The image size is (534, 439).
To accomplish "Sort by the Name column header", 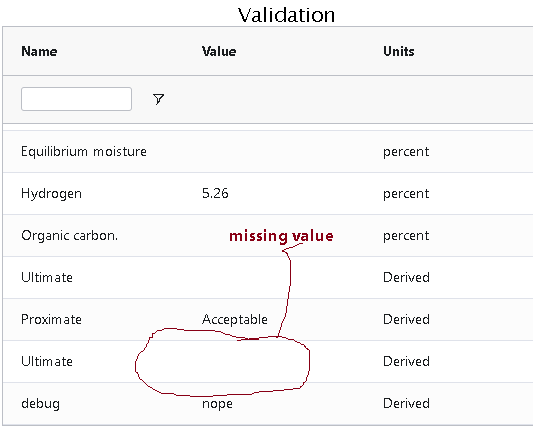I will click(39, 51).
